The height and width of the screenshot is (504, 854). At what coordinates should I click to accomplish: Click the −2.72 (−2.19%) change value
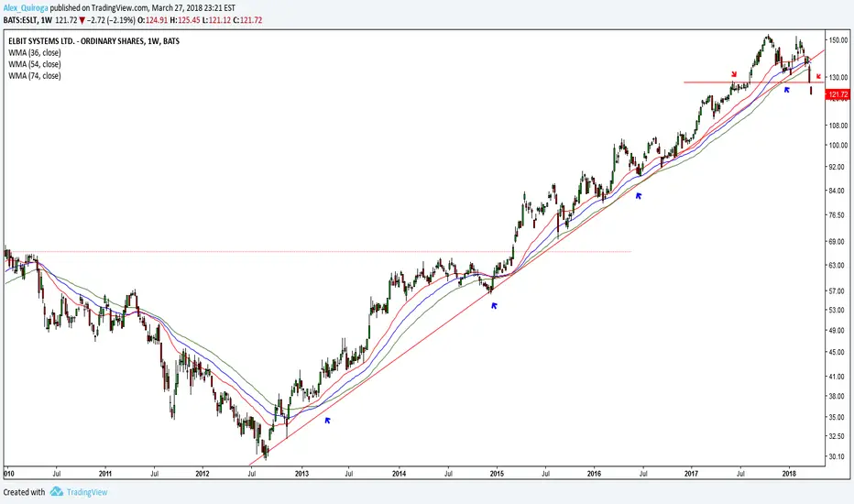[x=111, y=20]
